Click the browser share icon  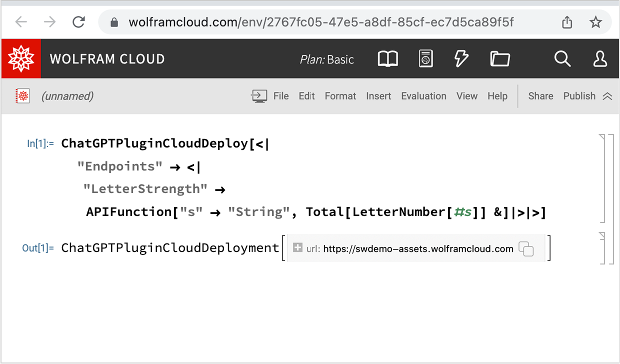[567, 22]
